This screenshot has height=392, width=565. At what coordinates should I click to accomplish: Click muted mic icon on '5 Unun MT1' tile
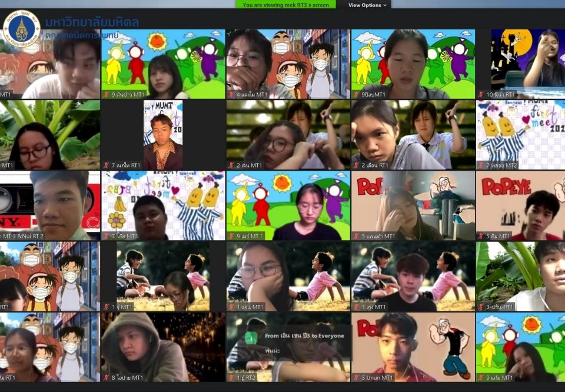pyautogui.click(x=357, y=377)
